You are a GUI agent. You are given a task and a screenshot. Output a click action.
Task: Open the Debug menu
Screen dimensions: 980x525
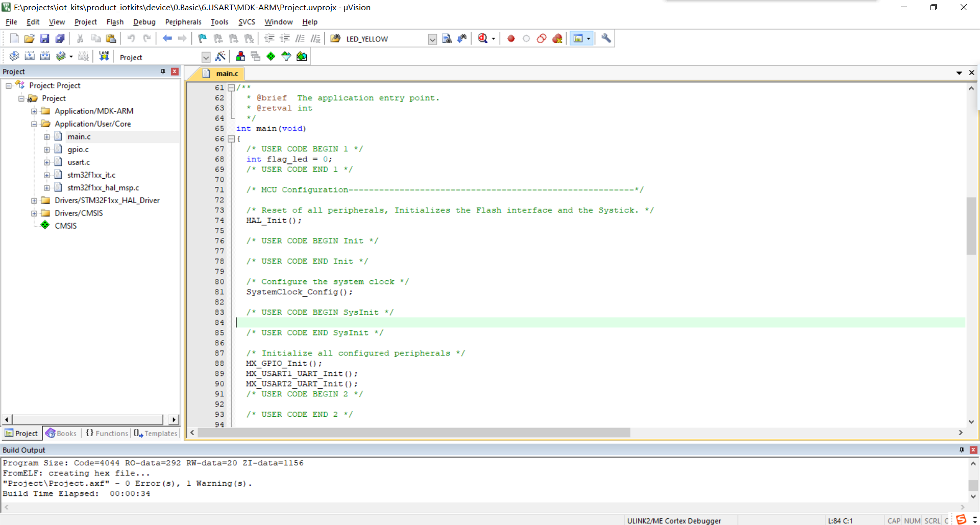[x=144, y=22]
